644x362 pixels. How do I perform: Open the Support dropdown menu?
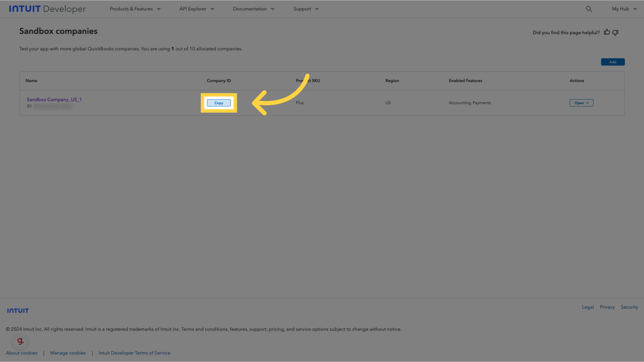point(306,9)
